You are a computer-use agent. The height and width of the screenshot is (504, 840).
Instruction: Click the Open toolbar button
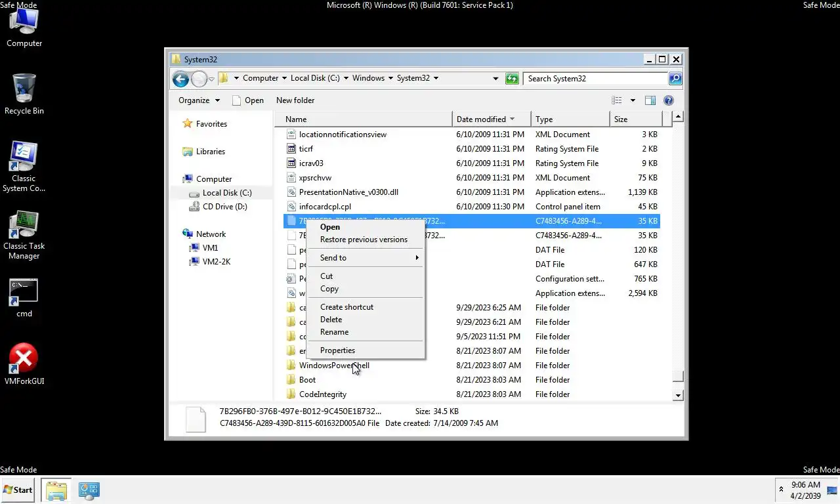click(247, 100)
